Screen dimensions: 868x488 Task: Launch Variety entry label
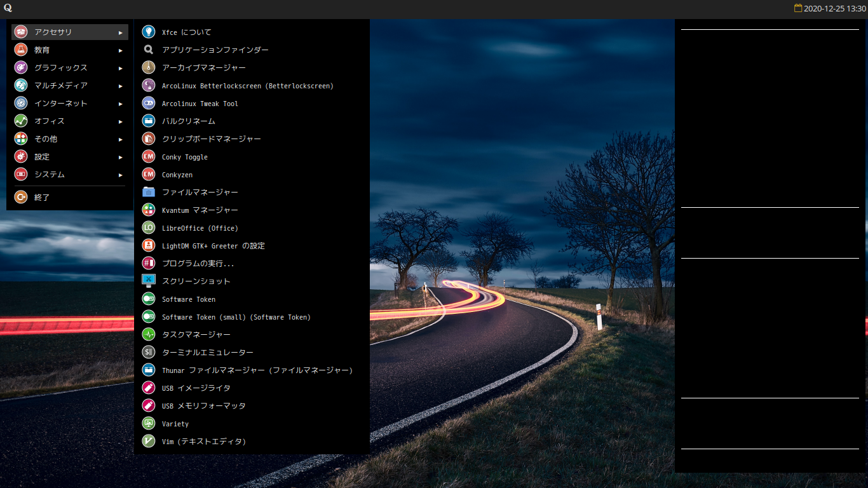[x=175, y=424]
